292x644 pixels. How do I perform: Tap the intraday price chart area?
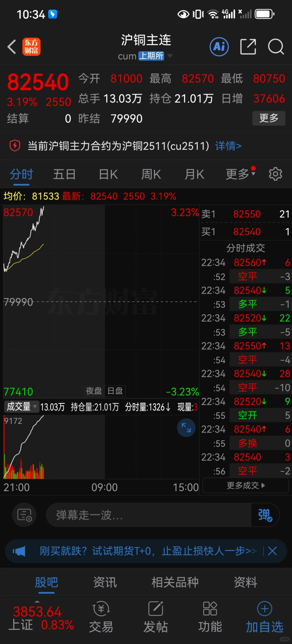click(x=101, y=301)
